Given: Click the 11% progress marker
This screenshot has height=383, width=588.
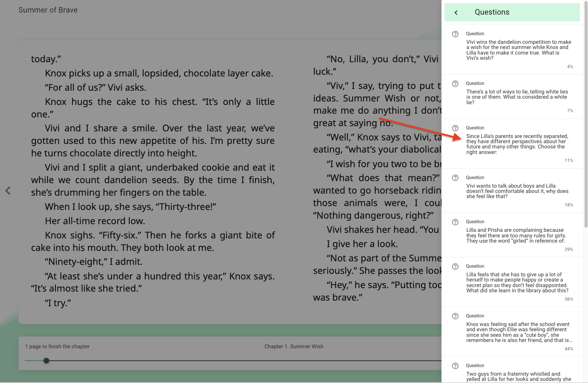Looking at the screenshot, I should click(569, 161).
